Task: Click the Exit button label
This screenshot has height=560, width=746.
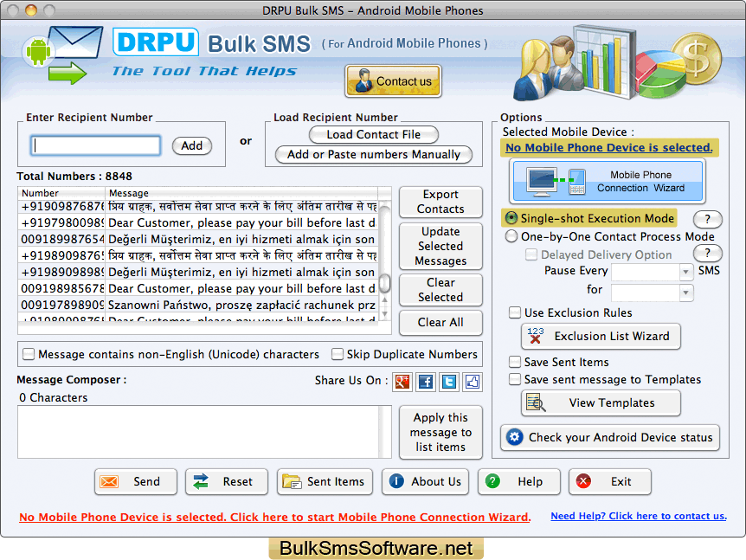Action: pos(621,481)
